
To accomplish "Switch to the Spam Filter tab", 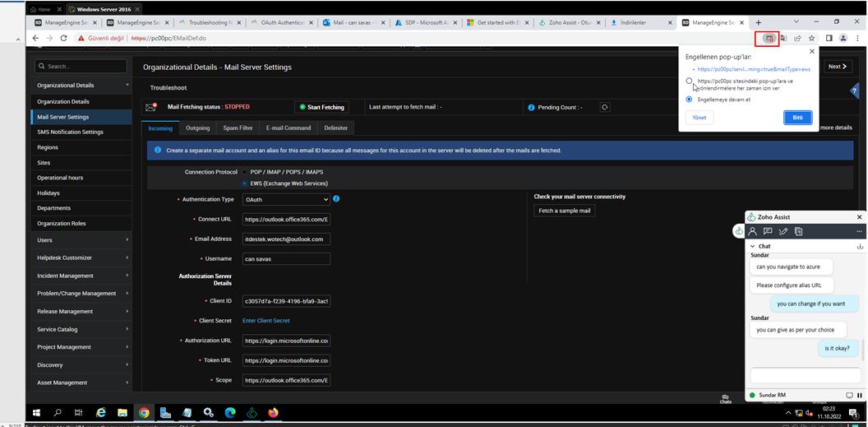I will (238, 128).
